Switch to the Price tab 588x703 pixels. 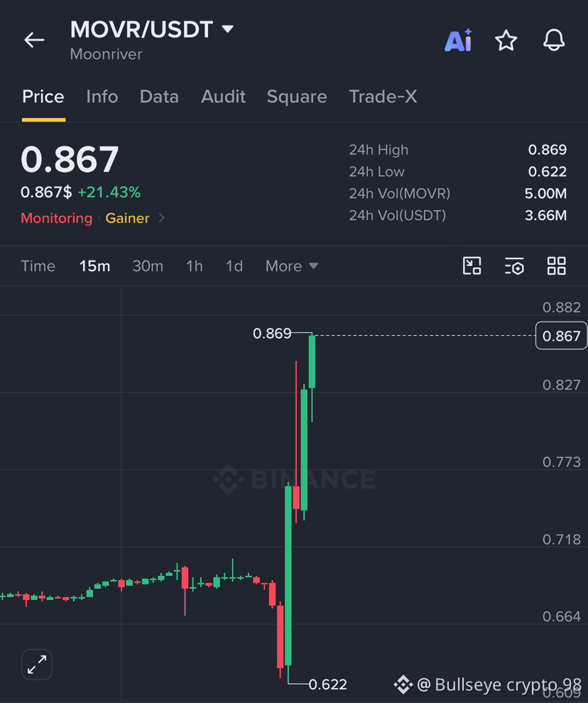(x=43, y=97)
